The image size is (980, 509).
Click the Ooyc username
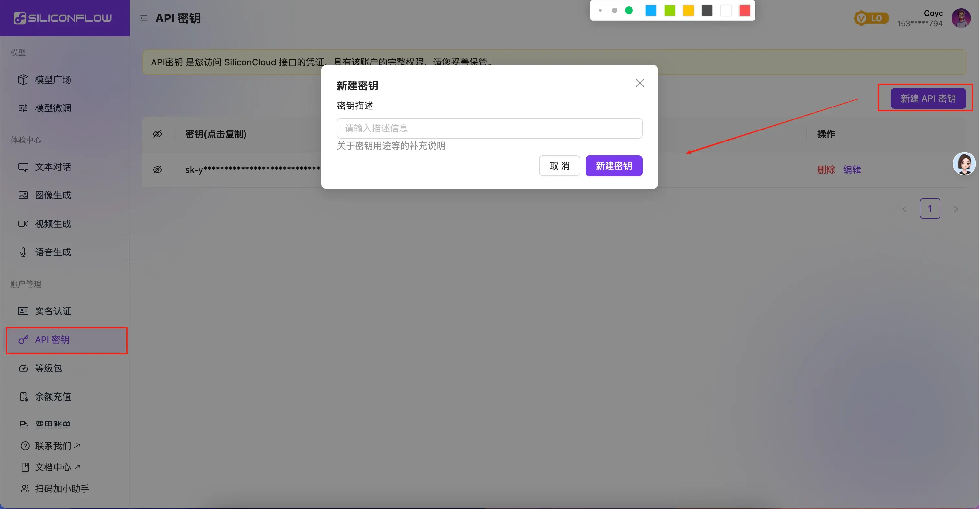[x=933, y=13]
